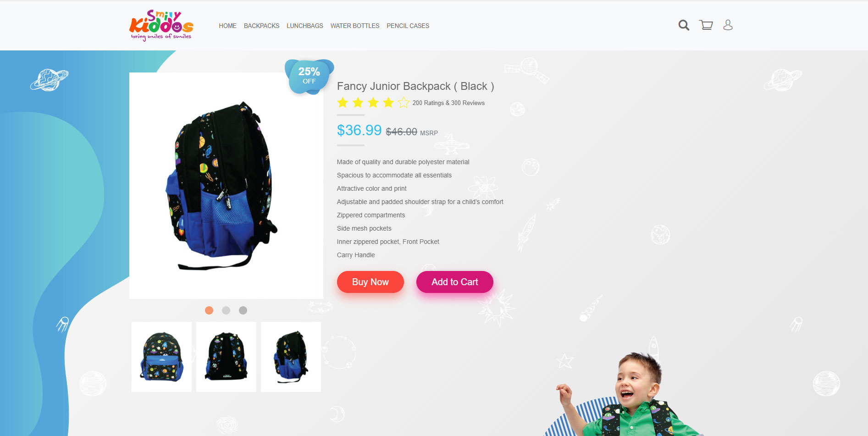Viewport: 868px width, 436px height.
Task: View the front backpack thumbnail
Action: tap(161, 357)
